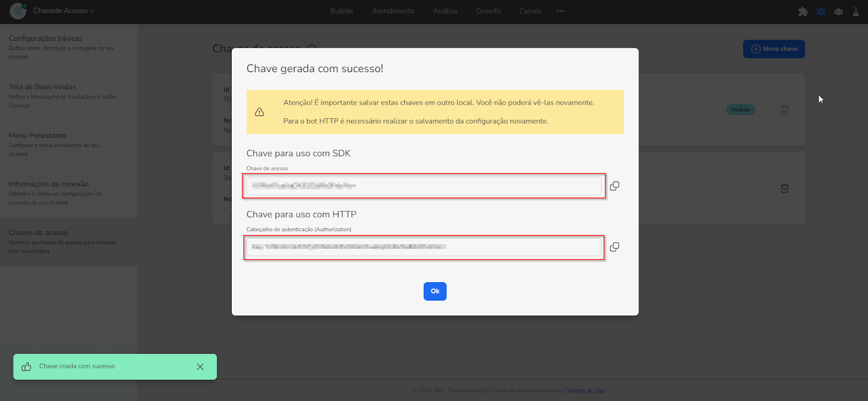The image size is (868, 401).
Task: Open the Growth menu
Action: [x=488, y=11]
